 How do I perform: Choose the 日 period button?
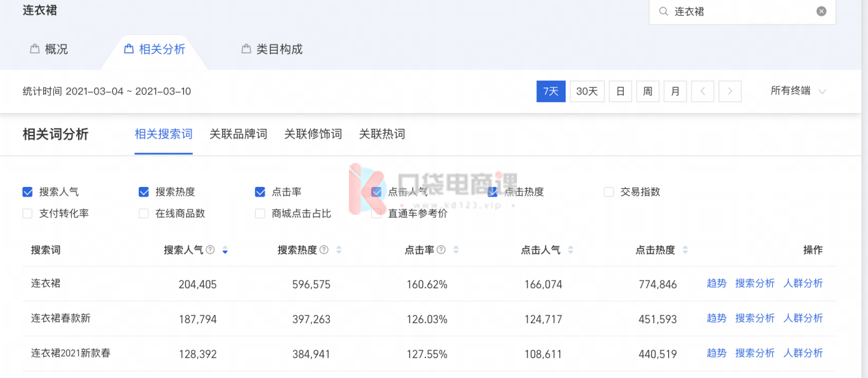pyautogui.click(x=620, y=91)
